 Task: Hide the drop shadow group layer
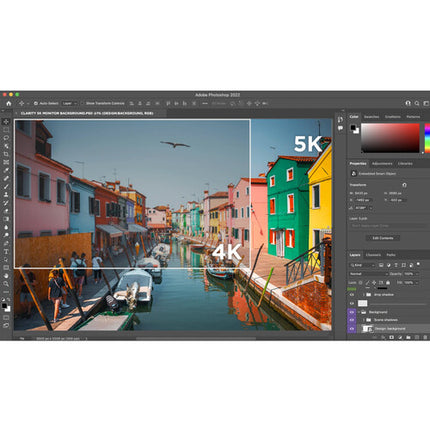(x=352, y=295)
